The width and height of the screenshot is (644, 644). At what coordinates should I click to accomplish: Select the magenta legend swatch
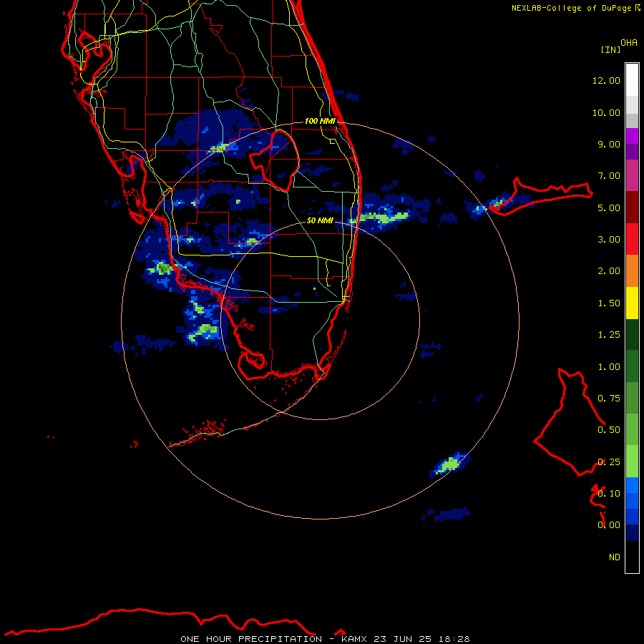[x=632, y=136]
